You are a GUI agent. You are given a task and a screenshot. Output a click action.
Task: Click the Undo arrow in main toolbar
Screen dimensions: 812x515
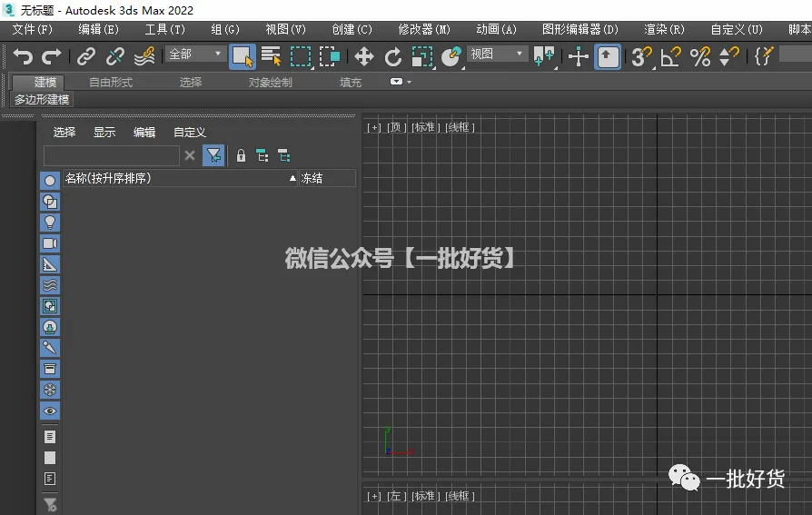pyautogui.click(x=23, y=56)
